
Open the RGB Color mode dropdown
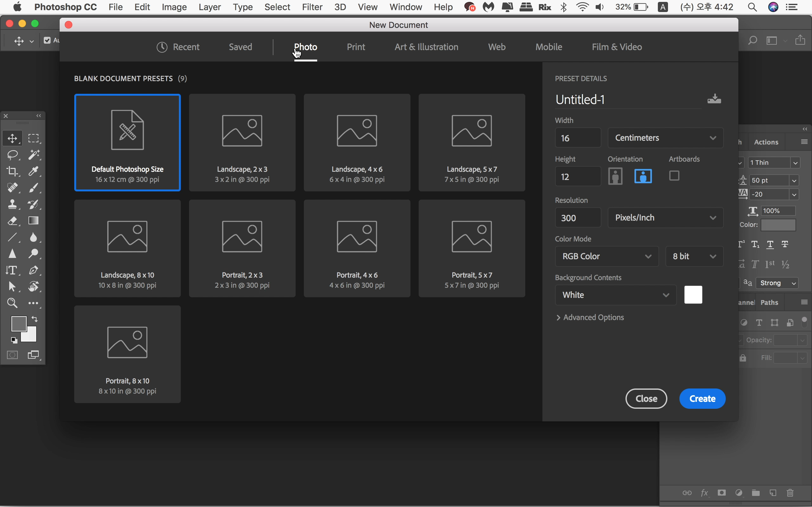pos(607,256)
